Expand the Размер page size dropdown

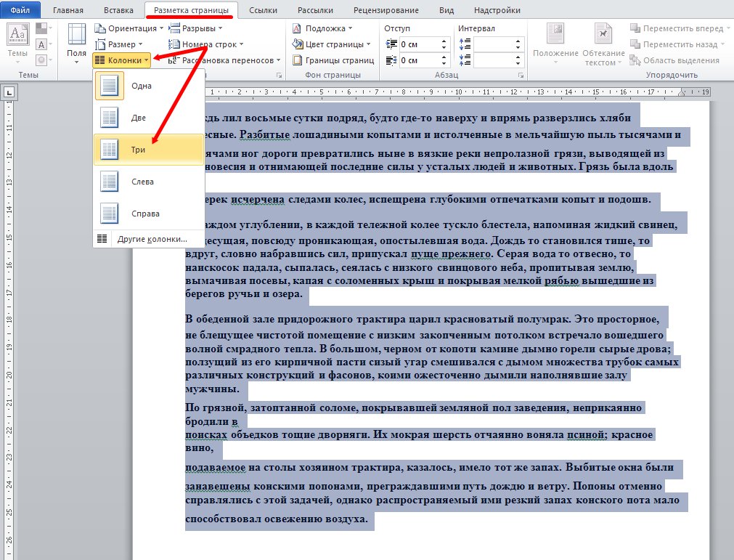pyautogui.click(x=118, y=44)
